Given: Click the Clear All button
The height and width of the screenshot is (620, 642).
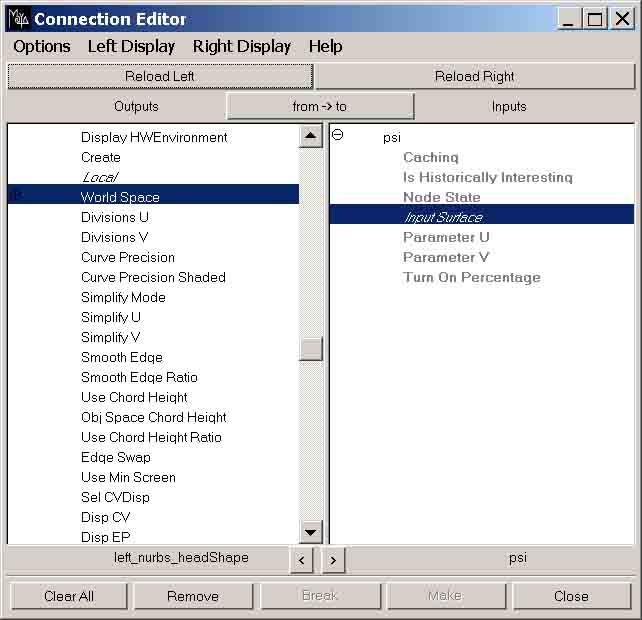Looking at the screenshot, I should 69,596.
